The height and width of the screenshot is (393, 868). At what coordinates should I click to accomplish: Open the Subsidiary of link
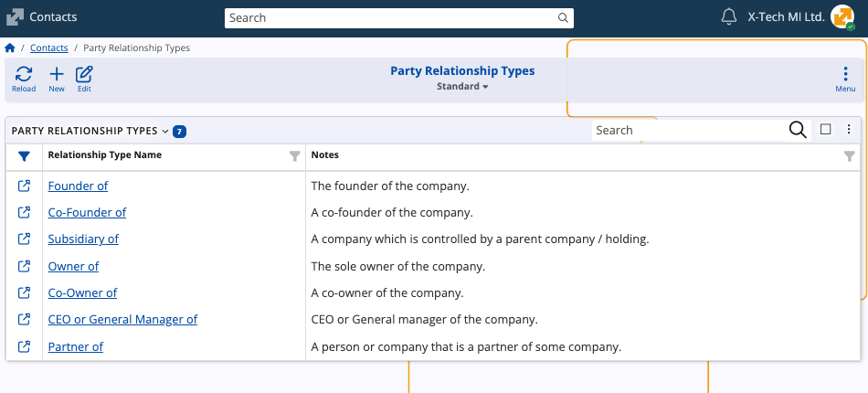click(83, 239)
